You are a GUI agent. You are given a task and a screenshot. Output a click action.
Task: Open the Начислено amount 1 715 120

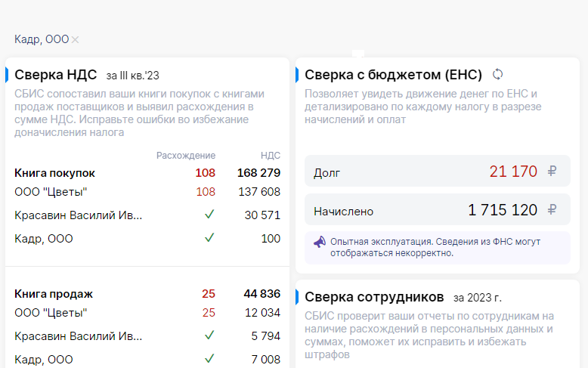click(x=503, y=210)
